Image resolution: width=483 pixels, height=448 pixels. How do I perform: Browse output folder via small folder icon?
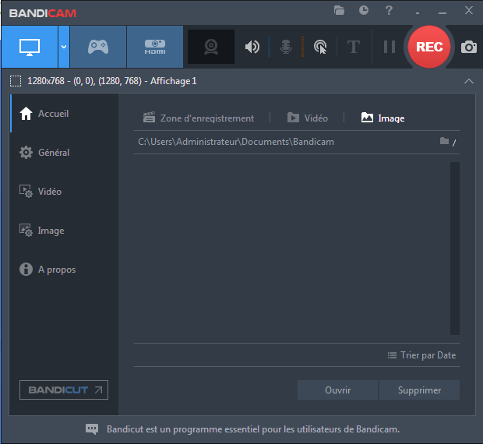point(444,141)
